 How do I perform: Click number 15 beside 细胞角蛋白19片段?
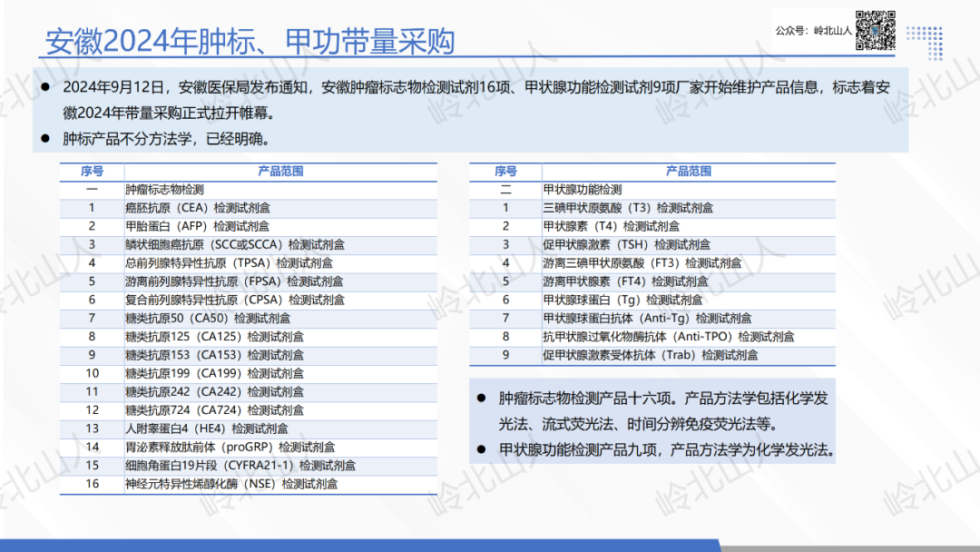[92, 466]
